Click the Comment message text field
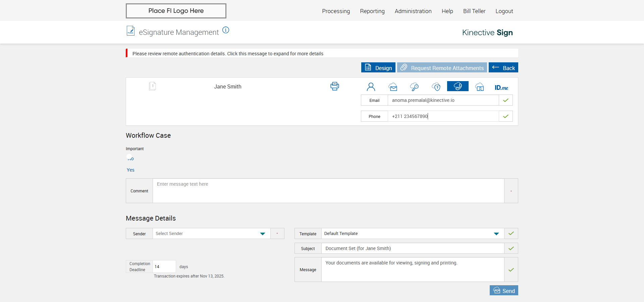Screen dimensions: 644x302 click(328, 191)
